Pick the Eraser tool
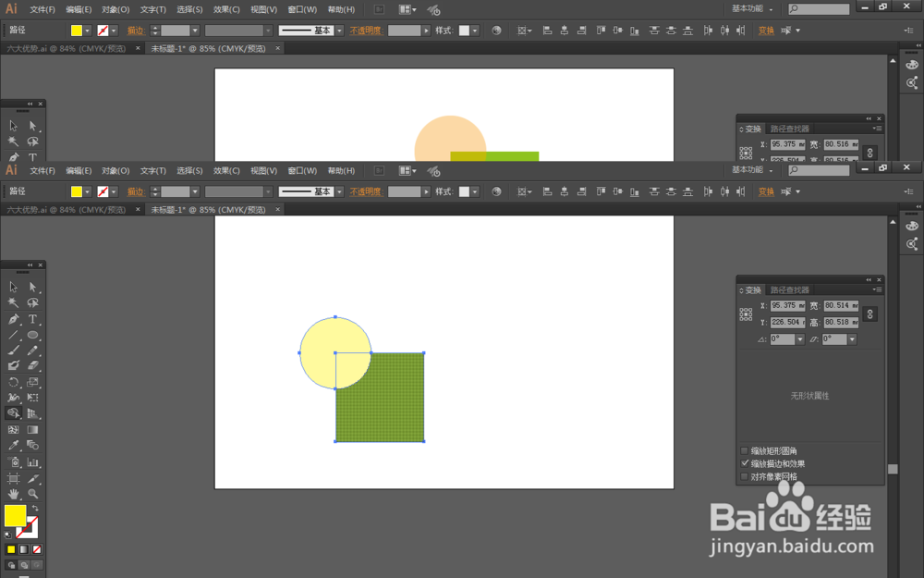Viewport: 924px width, 578px height. pyautogui.click(x=33, y=365)
